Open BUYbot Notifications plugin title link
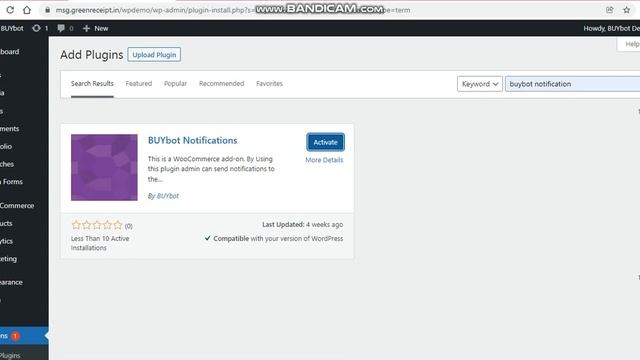Image resolution: width=640 pixels, height=360 pixels. (x=192, y=140)
